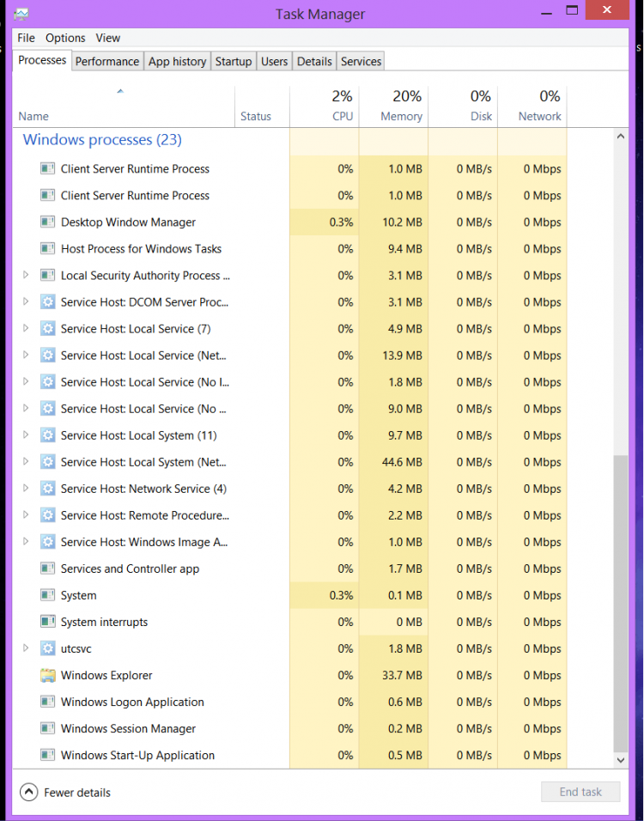The width and height of the screenshot is (644, 821).
Task: Expand Service Host: DCOM Server Proc...
Action: (x=25, y=301)
